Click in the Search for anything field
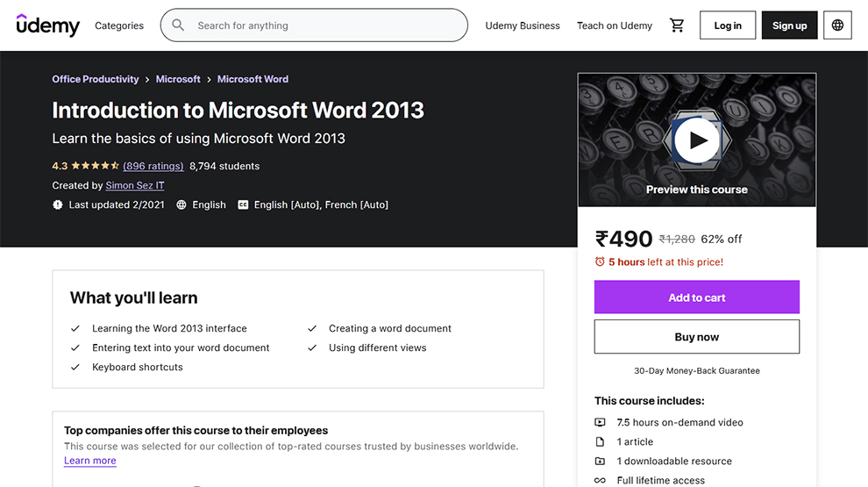The height and width of the screenshot is (487, 868). click(x=324, y=25)
